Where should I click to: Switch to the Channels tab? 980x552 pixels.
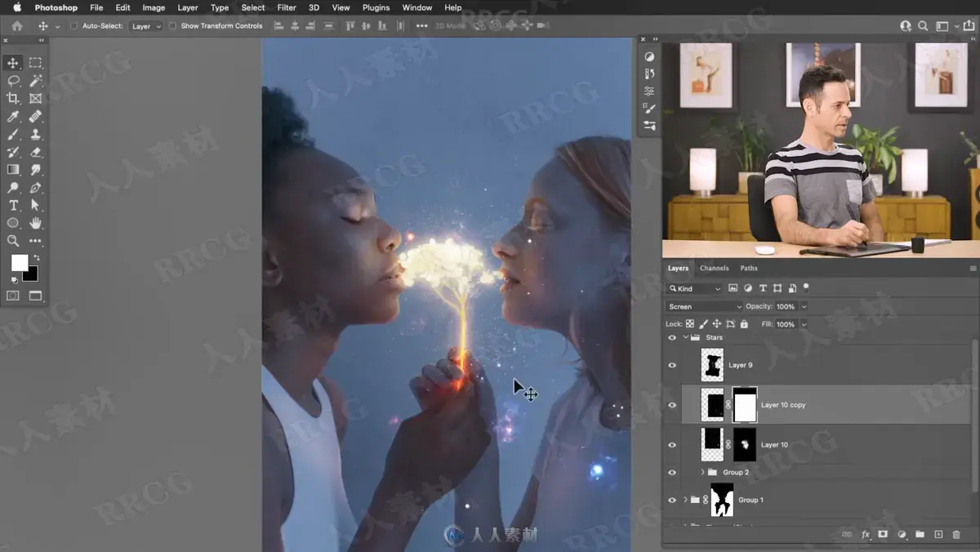point(714,268)
